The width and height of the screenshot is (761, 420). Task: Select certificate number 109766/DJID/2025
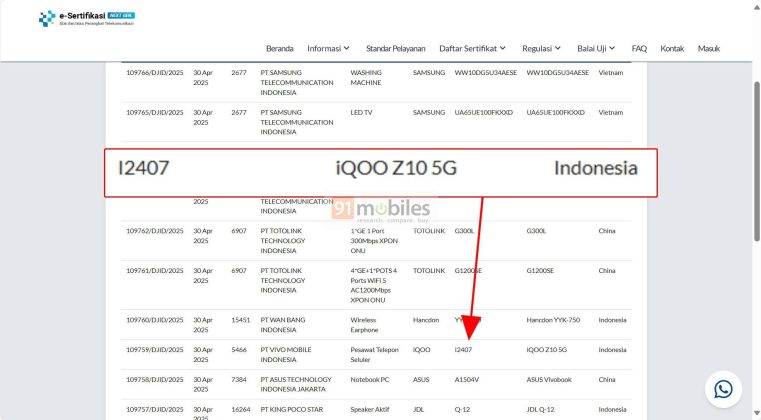pos(155,72)
